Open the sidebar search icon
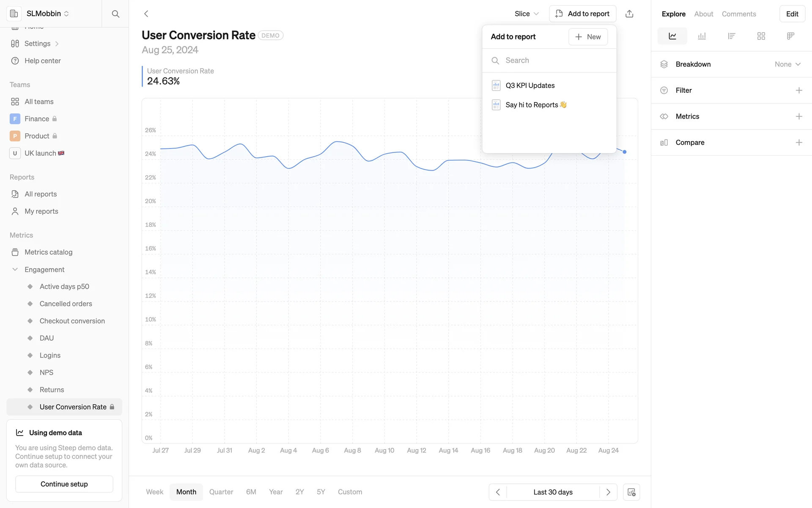The height and width of the screenshot is (508, 812). click(115, 14)
